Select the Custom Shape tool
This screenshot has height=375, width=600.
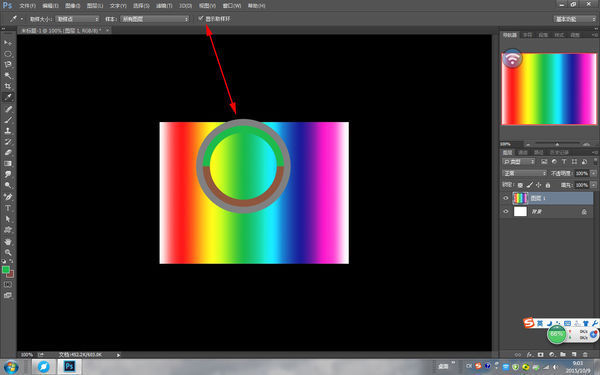tap(8, 230)
